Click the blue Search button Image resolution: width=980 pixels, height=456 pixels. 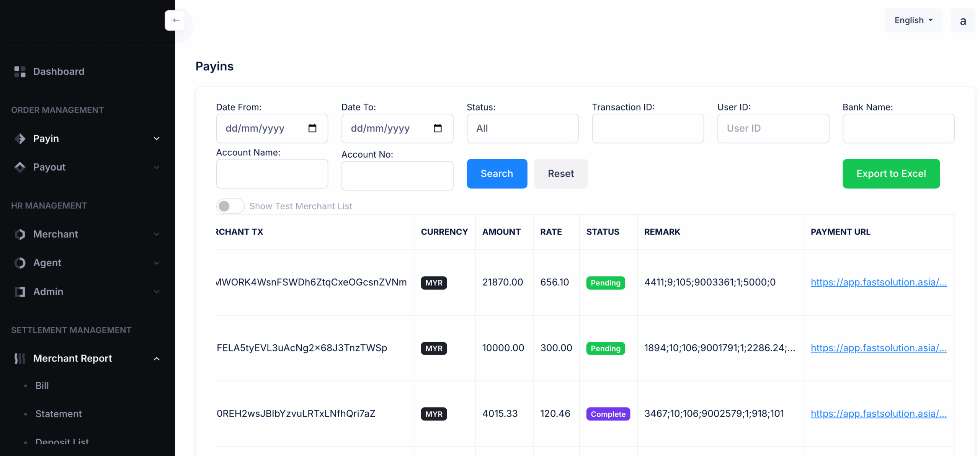coord(497,174)
